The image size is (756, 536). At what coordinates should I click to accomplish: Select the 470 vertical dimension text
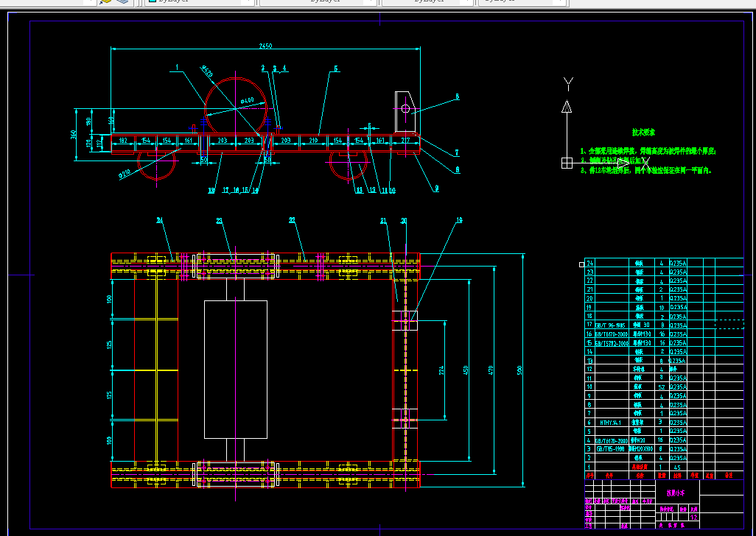[x=491, y=370]
